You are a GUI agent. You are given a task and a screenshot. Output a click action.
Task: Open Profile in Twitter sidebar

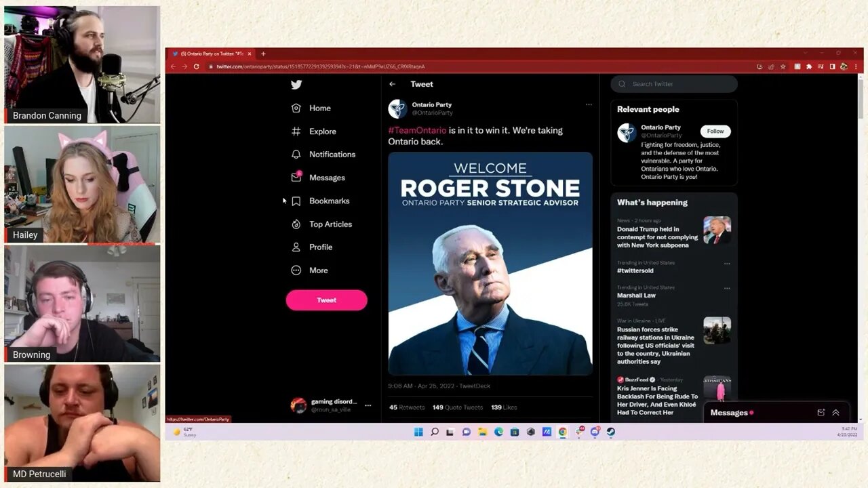(x=312, y=247)
